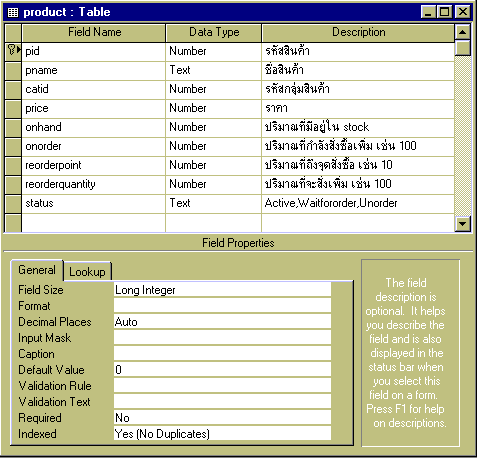Screen dimensions: 477x458
Task: Click the scroll up arrow of the field list
Action: pyautogui.click(x=462, y=32)
